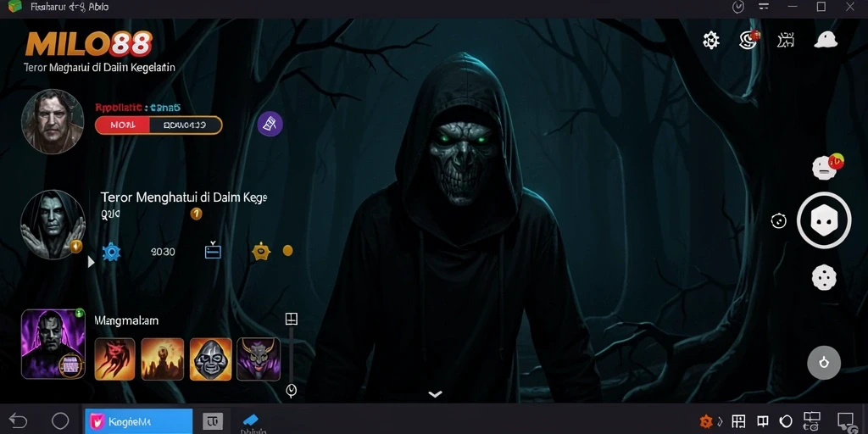Click the purple round pencil icon
Image resolution: width=868 pixels, height=434 pixels.
(270, 124)
